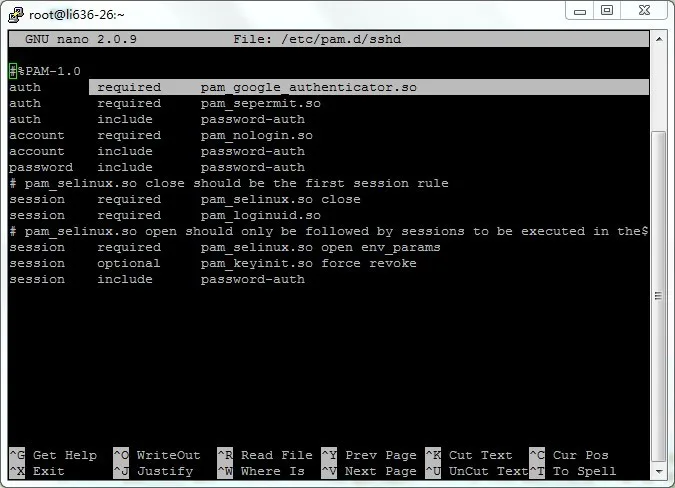
Task: Click the root@li636-26 window title
Action: pyautogui.click(x=77, y=15)
